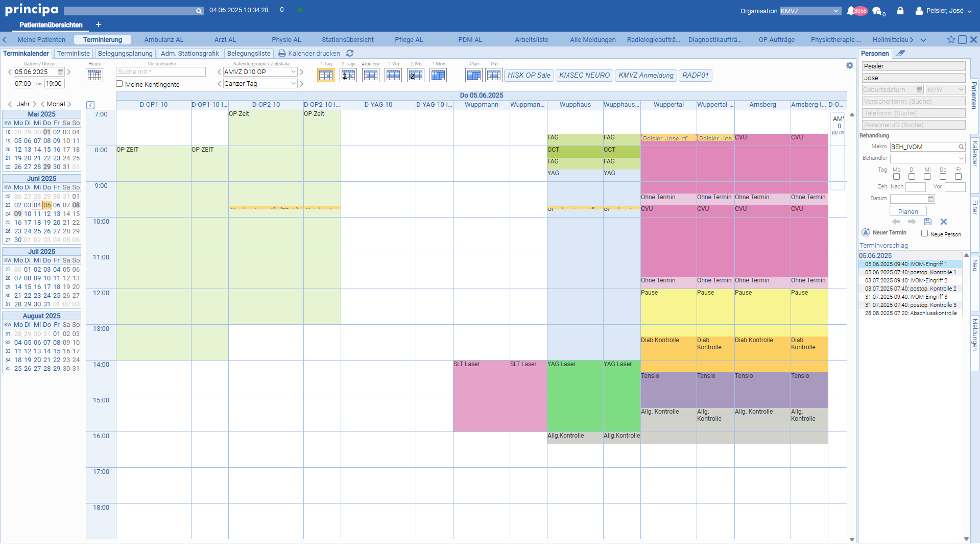Check the Di weekday box
This screenshot has width=980, height=551.
(912, 177)
